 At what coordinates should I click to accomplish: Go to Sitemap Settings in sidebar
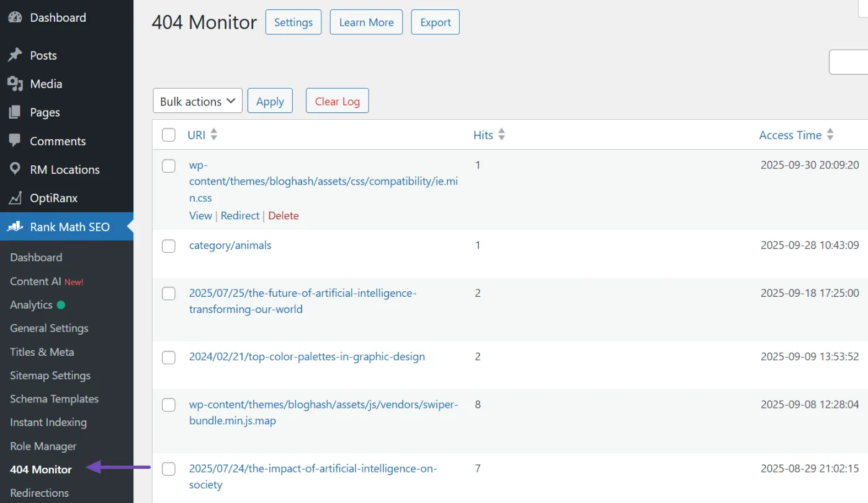(x=50, y=376)
